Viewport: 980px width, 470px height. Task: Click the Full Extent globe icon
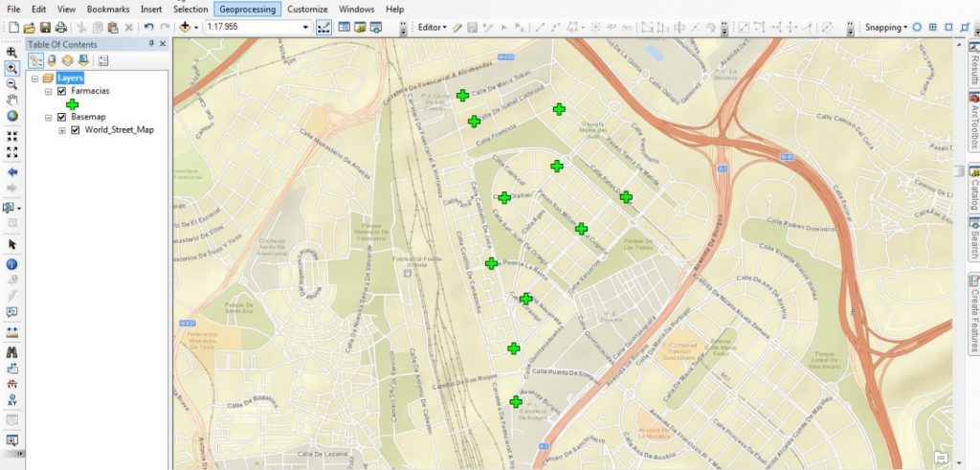tap(12, 116)
